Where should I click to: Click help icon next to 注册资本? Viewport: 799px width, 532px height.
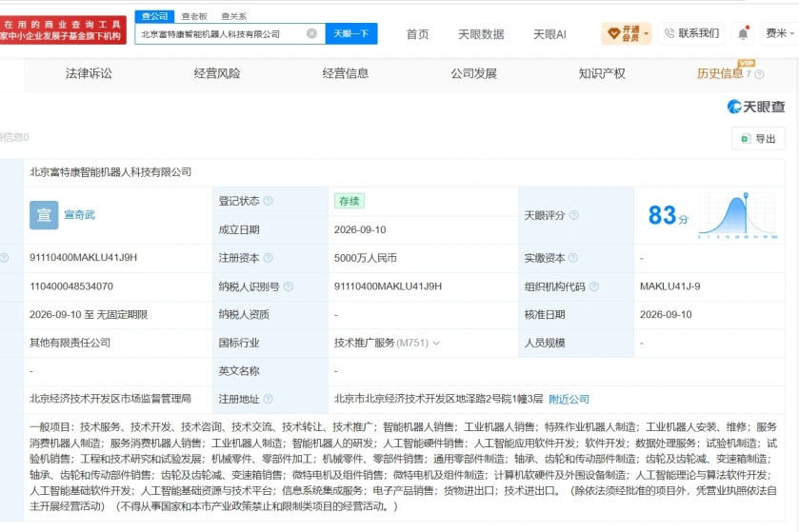point(268,258)
